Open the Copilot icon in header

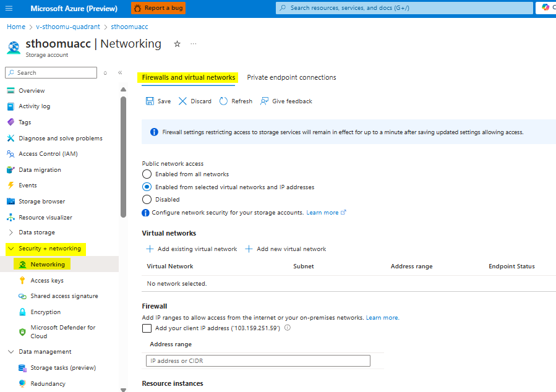point(545,7)
